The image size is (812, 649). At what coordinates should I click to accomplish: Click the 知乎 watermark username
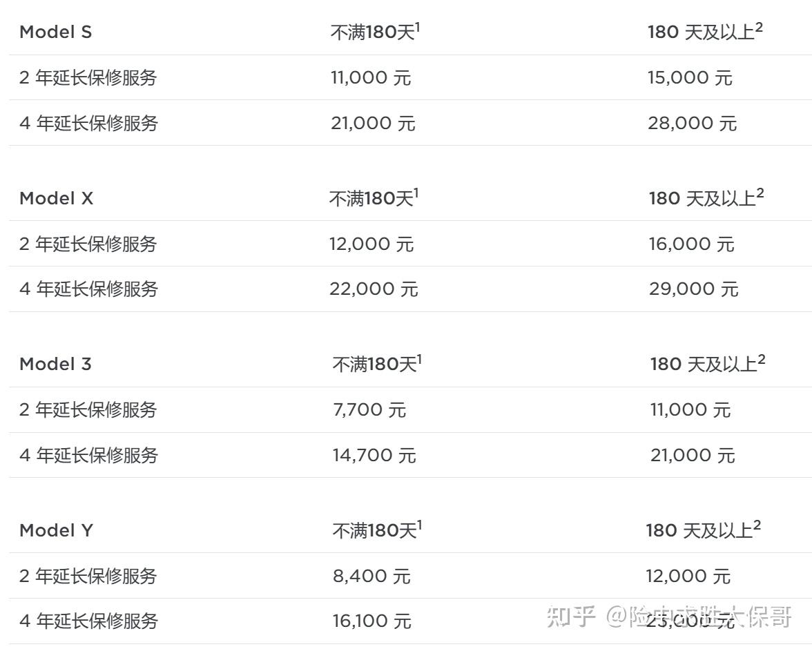pyautogui.click(x=698, y=617)
